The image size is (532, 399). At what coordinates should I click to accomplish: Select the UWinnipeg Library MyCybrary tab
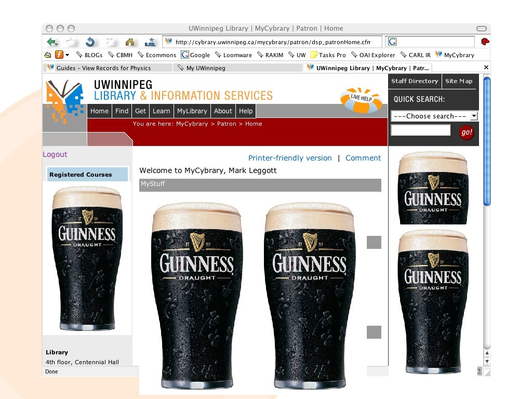pyautogui.click(x=368, y=68)
